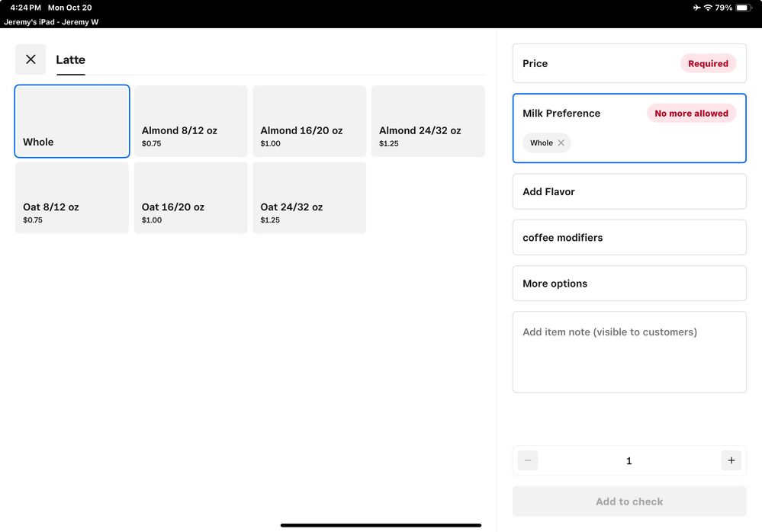The width and height of the screenshot is (762, 532).
Task: Decrease quantity with the minus button
Action: click(x=528, y=460)
